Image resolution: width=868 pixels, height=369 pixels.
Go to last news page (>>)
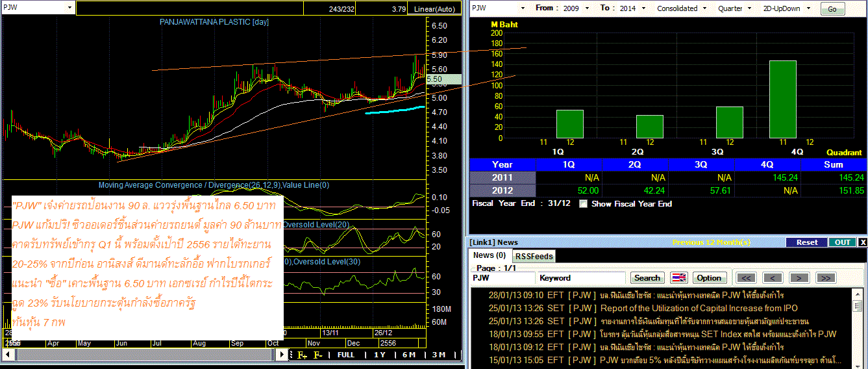[825, 278]
